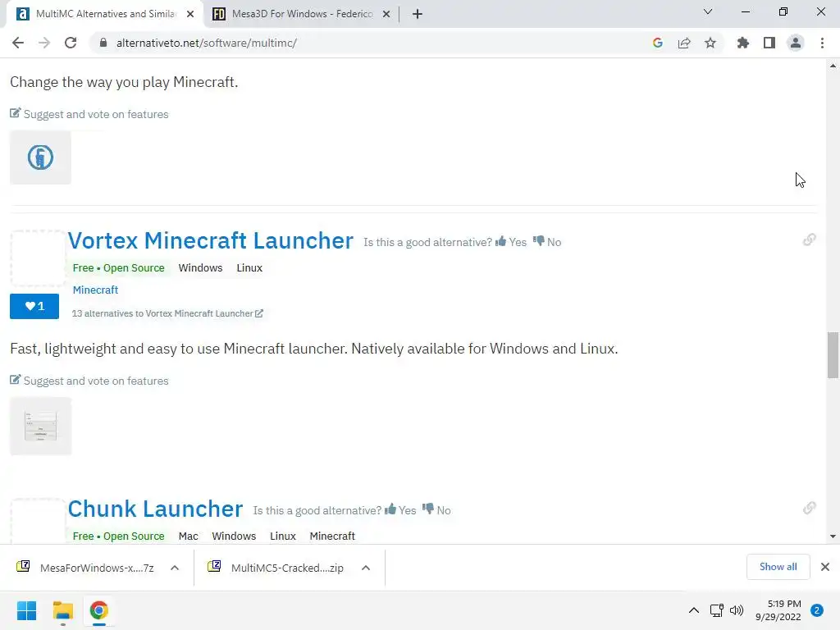Bookmark this page with star
Screen dimensions: 840x630
pos(710,43)
